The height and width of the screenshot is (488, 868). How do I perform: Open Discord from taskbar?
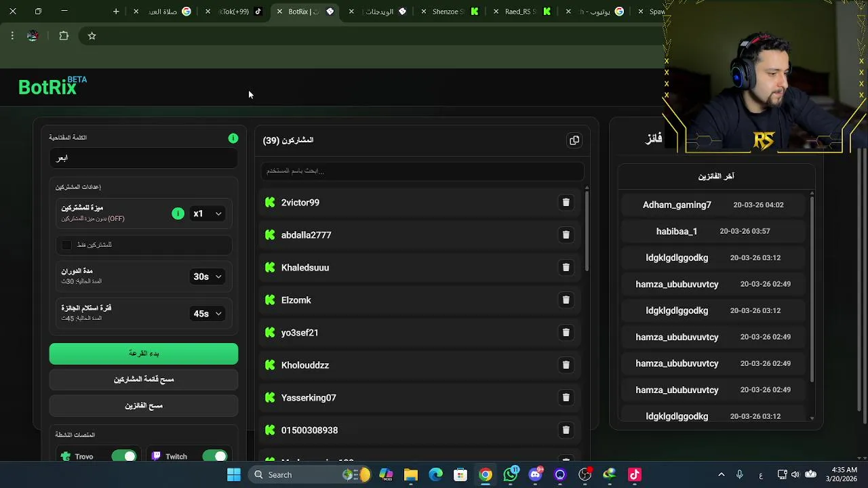pyautogui.click(x=535, y=474)
